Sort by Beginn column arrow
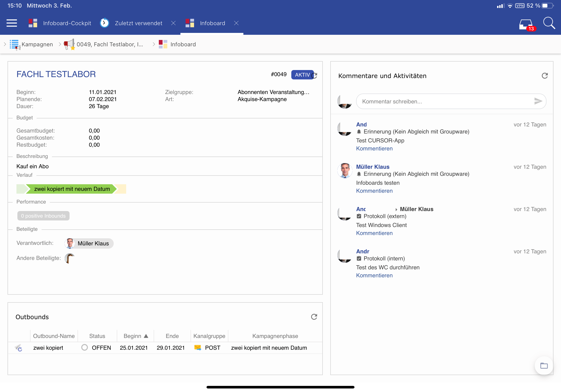The width and height of the screenshot is (561, 392). coord(146,336)
